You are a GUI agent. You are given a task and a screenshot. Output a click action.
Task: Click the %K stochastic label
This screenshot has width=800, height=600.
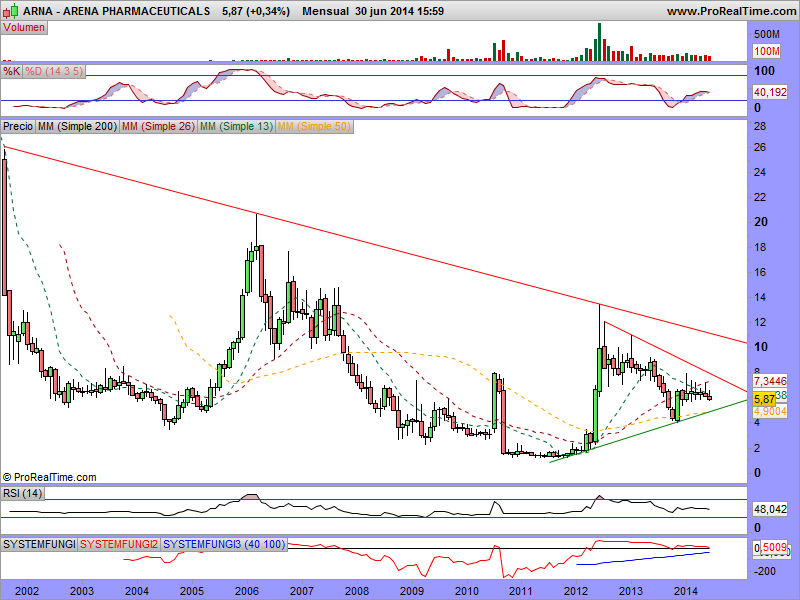coord(11,71)
